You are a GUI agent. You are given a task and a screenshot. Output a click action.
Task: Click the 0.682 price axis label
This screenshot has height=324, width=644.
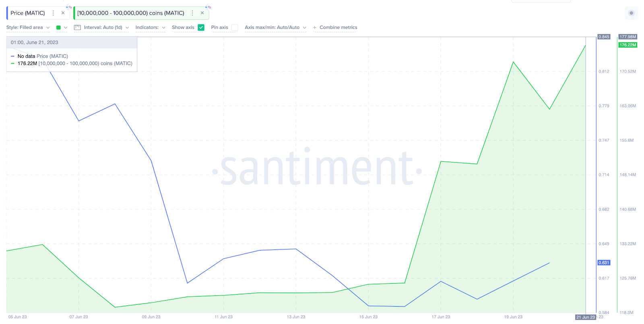(604, 210)
